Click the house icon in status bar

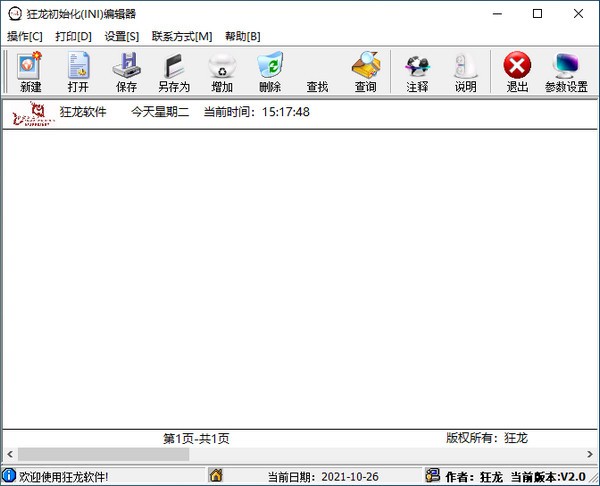[x=216, y=475]
